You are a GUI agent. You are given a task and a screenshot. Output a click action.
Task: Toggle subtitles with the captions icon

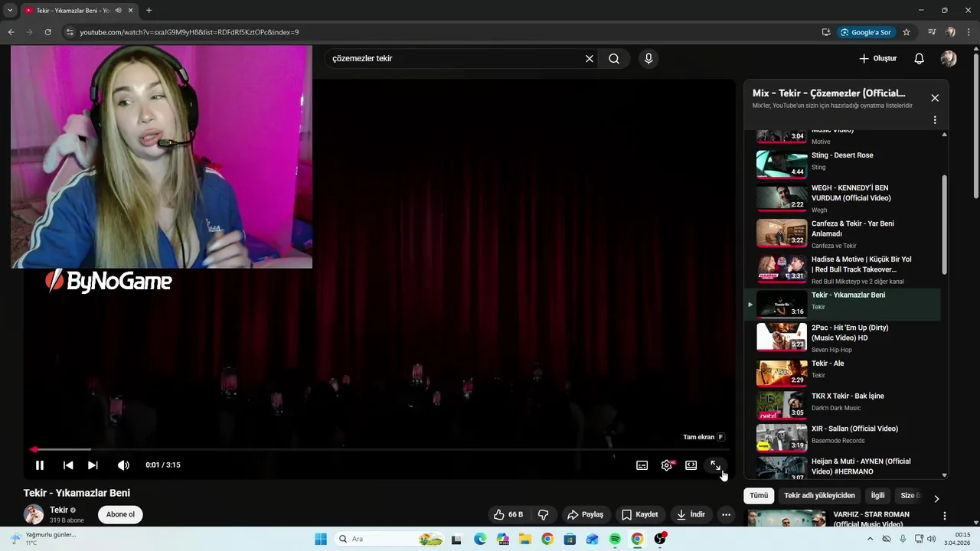tap(642, 465)
